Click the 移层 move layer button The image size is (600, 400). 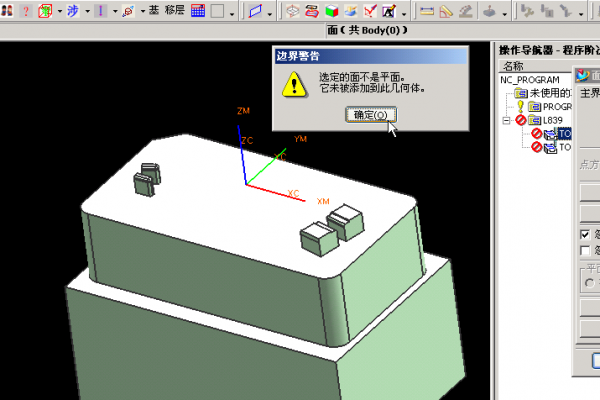click(174, 10)
